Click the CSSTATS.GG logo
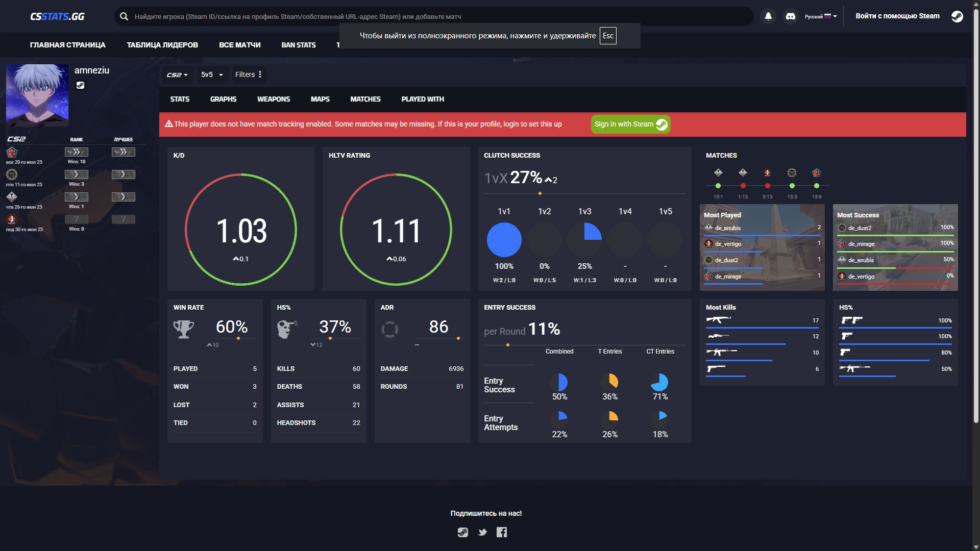This screenshot has height=551, width=980. point(57,16)
